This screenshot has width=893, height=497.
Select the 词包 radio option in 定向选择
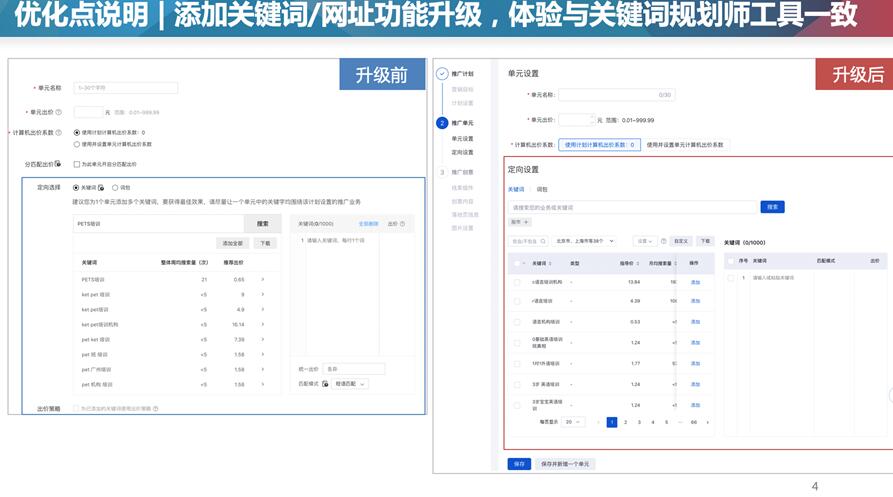[114, 188]
